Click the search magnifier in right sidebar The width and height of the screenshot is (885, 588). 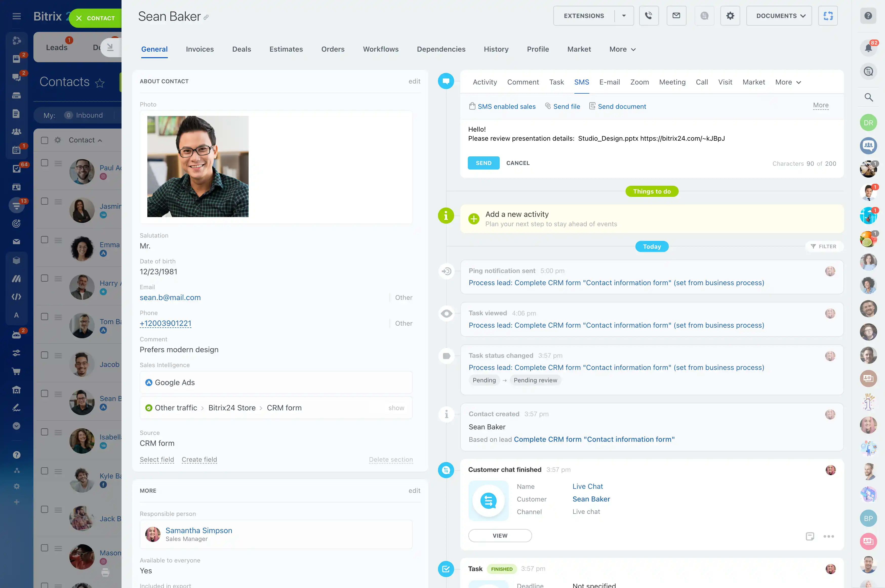click(868, 97)
